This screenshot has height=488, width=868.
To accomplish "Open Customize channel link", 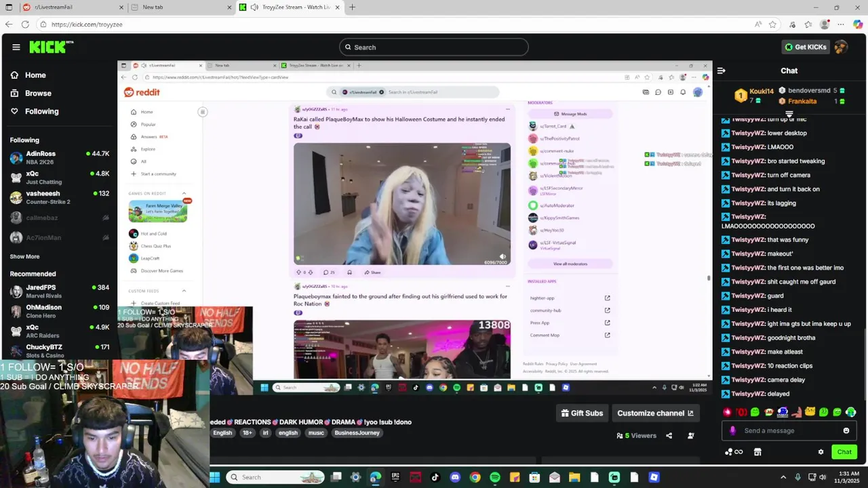I will [655, 413].
